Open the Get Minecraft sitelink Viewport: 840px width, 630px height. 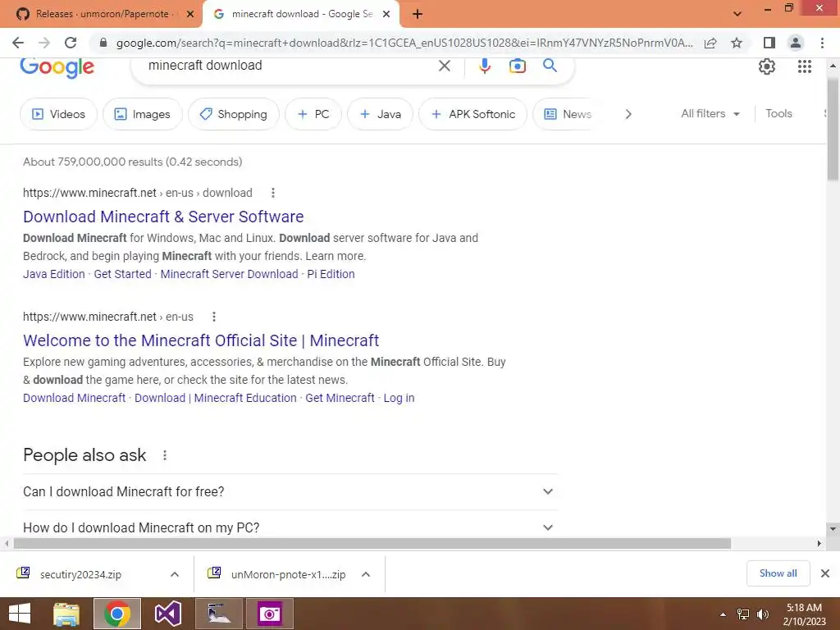point(340,398)
